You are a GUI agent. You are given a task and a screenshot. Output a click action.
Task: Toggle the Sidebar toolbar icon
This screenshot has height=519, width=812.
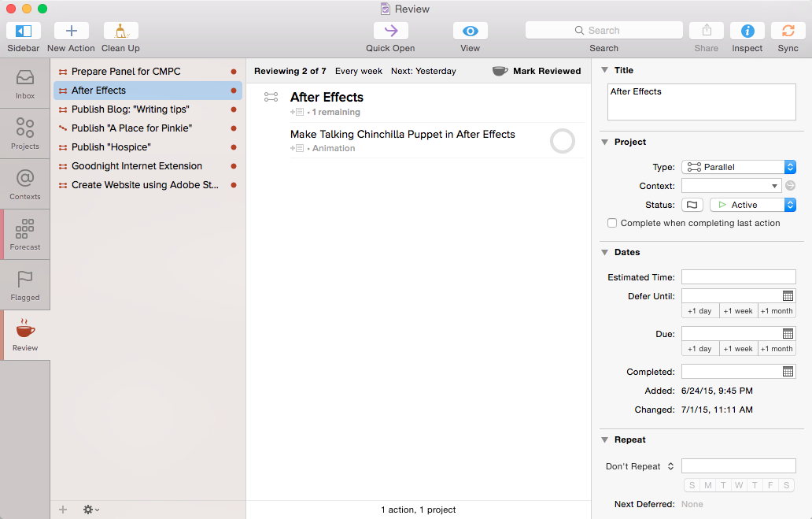[24, 32]
